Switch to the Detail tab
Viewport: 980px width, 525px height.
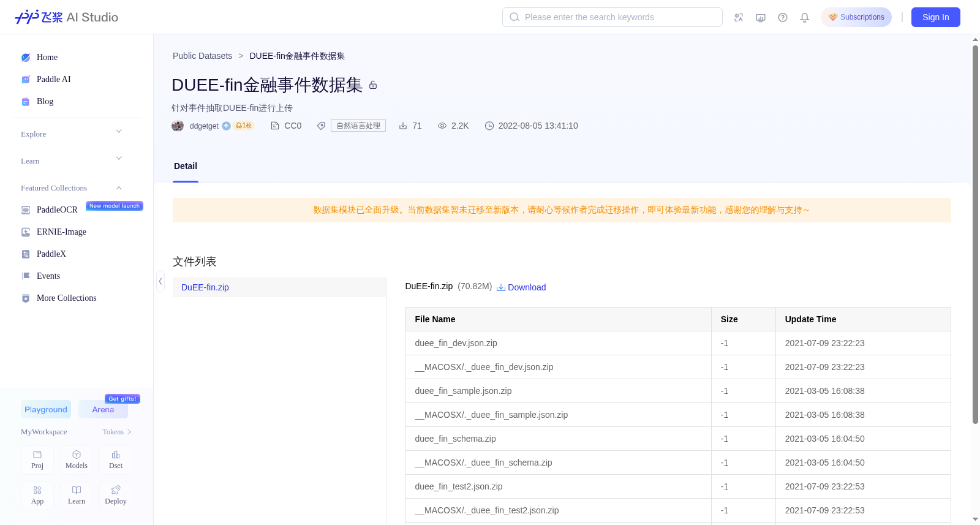click(186, 166)
